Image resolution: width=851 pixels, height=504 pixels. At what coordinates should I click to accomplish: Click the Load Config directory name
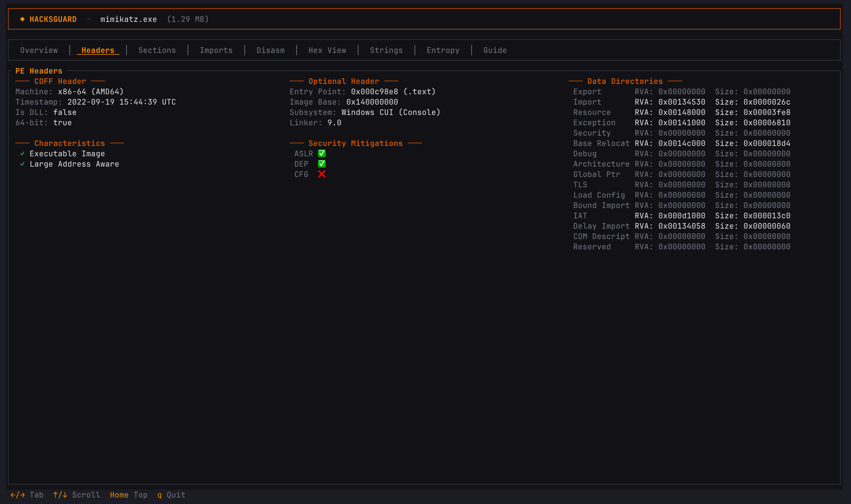click(599, 195)
